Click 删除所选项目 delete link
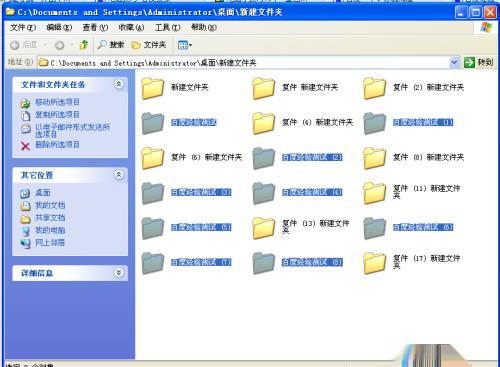500x367 pixels. [57, 145]
